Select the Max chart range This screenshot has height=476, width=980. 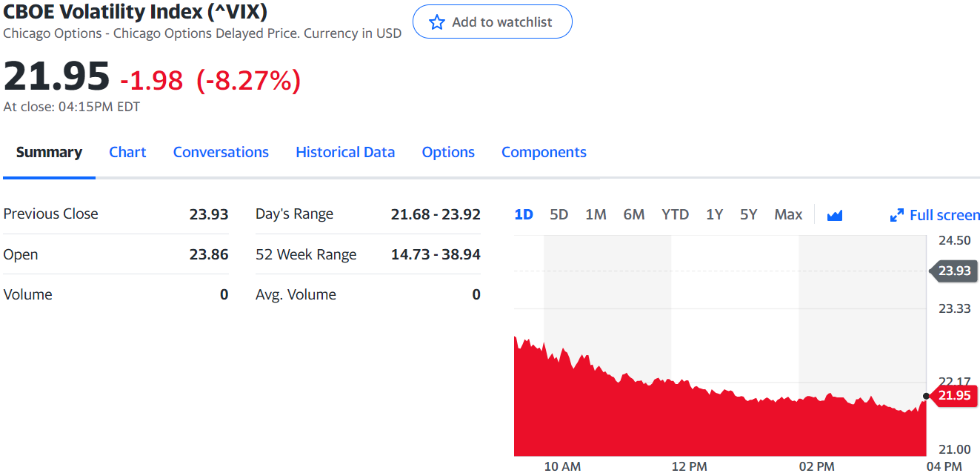tap(788, 214)
